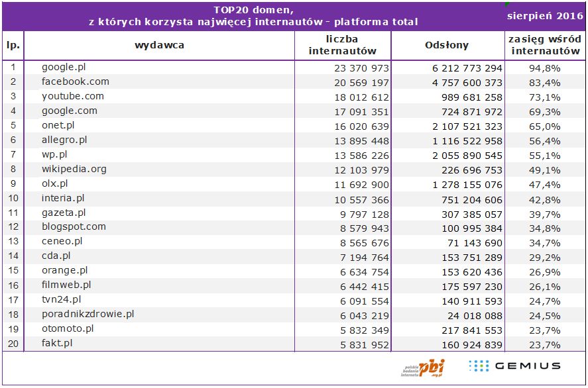Click the 'zasięg wśród internautów' column header
The width and height of the screenshot is (588, 388).
coord(544,45)
